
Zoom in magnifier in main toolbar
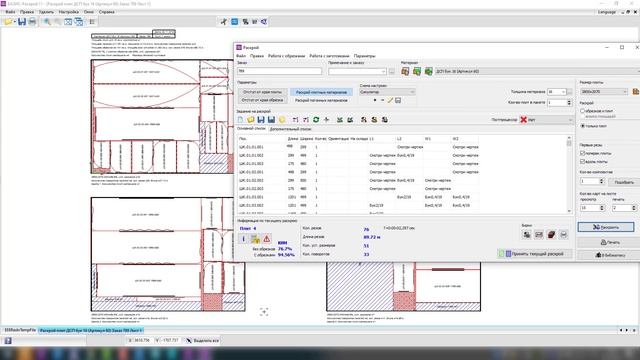[x=47, y=22]
